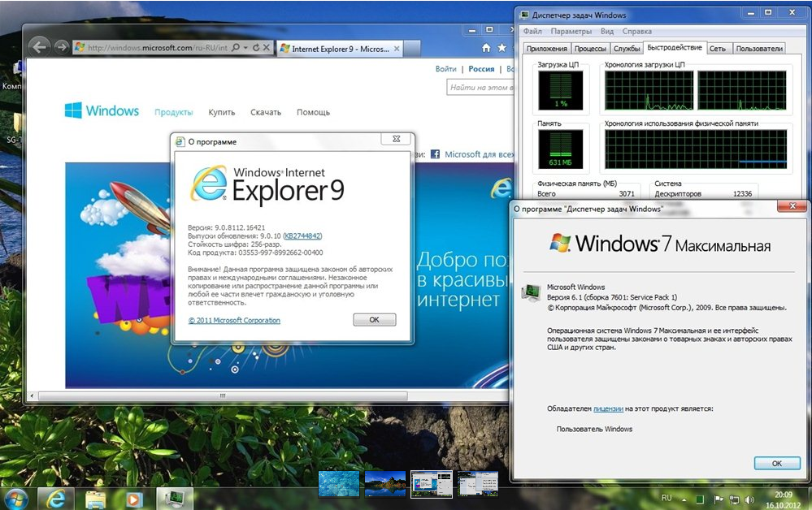The height and width of the screenshot is (510, 812).
Task: Select the blue water wallpaper thumbnail
Action: pos(339,484)
